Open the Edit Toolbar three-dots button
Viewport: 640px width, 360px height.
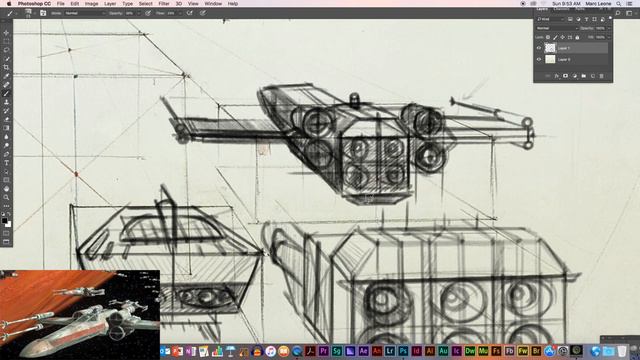6,206
